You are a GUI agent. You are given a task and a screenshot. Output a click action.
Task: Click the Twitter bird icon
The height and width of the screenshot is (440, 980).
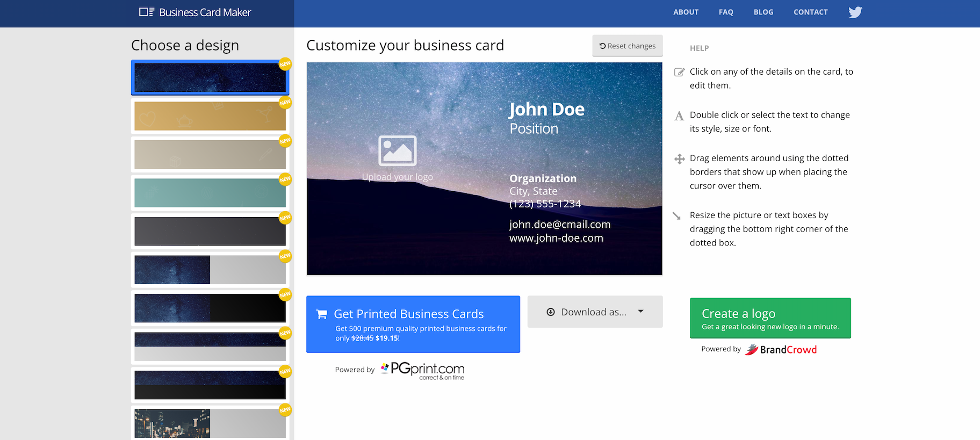click(x=855, y=12)
